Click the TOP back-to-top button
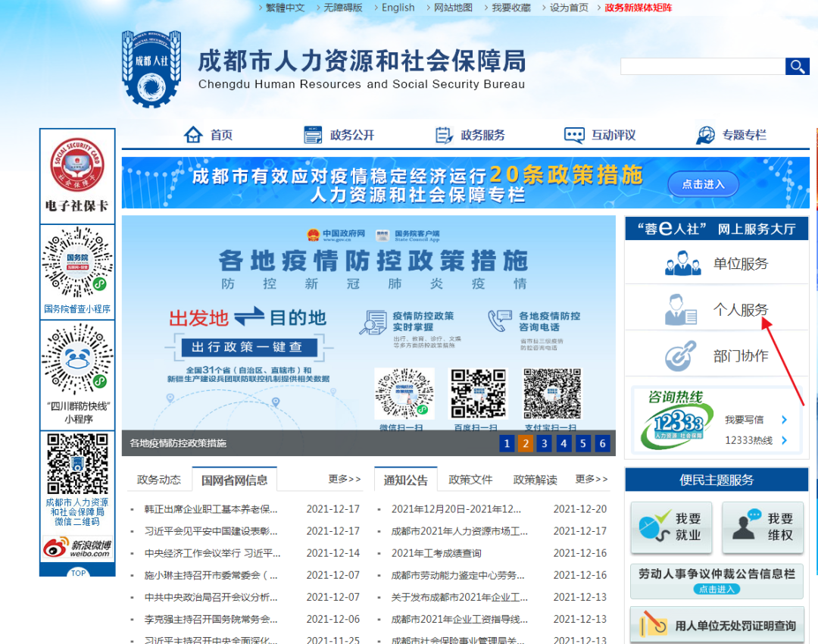818x644 pixels. (78, 573)
